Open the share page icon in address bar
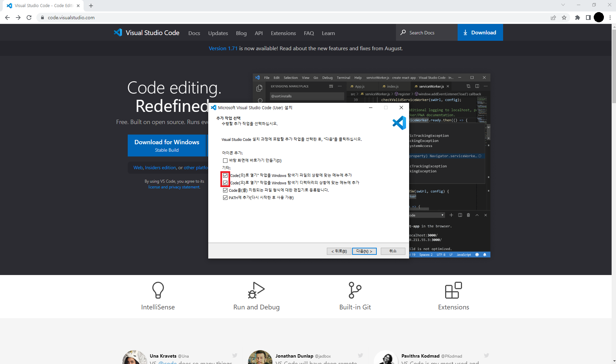 tap(553, 18)
